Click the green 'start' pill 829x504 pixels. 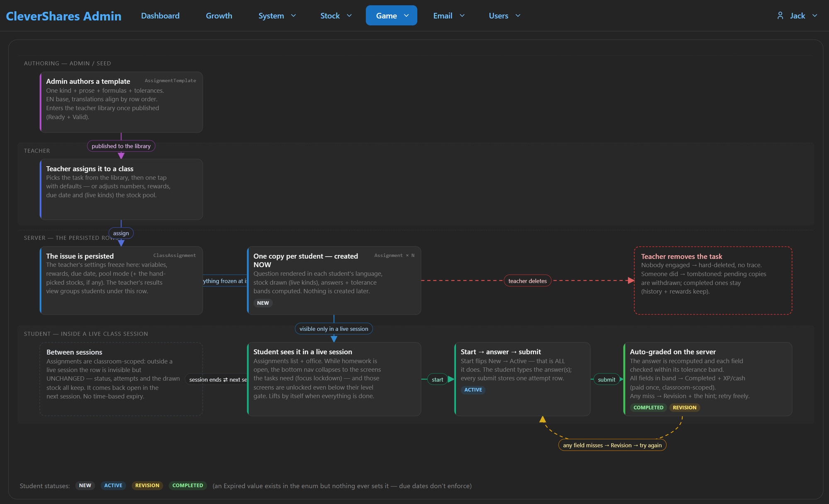point(438,380)
